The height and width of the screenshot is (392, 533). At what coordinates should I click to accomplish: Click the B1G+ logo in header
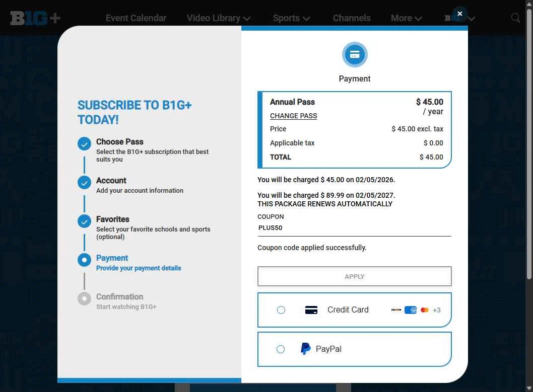click(35, 18)
